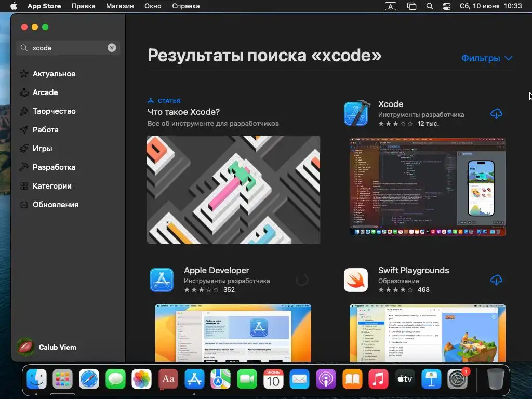This screenshot has width=532, height=399.
Task: Open the Apple Developer screenshot preview
Action: click(233, 333)
